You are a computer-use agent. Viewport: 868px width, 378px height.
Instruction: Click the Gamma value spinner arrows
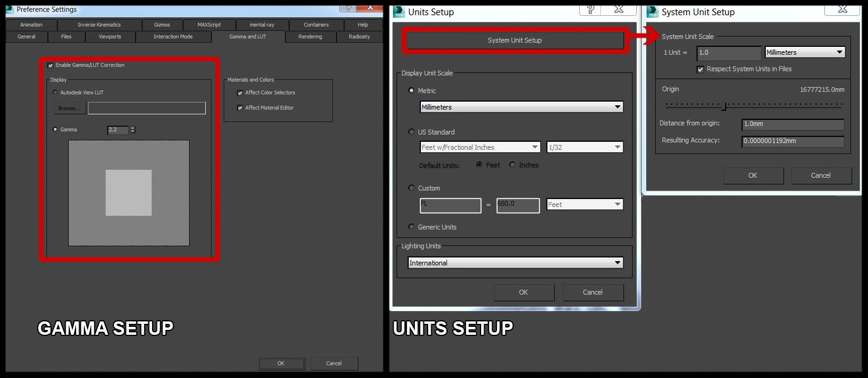[x=133, y=130]
